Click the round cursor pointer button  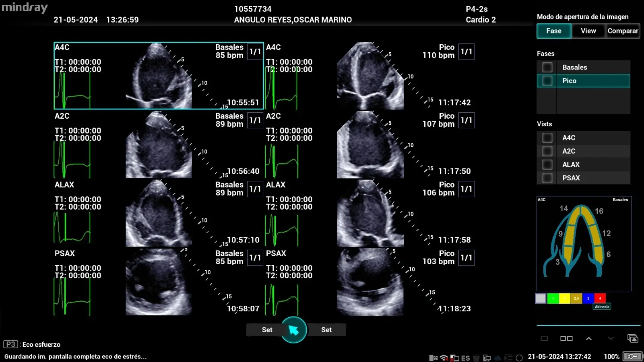(x=293, y=330)
